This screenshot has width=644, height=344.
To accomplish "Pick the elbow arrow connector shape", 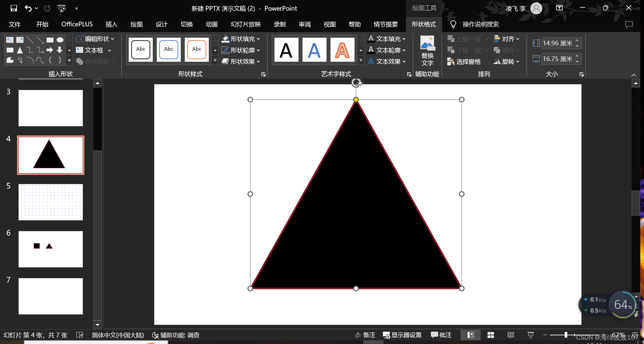I will click(x=40, y=50).
